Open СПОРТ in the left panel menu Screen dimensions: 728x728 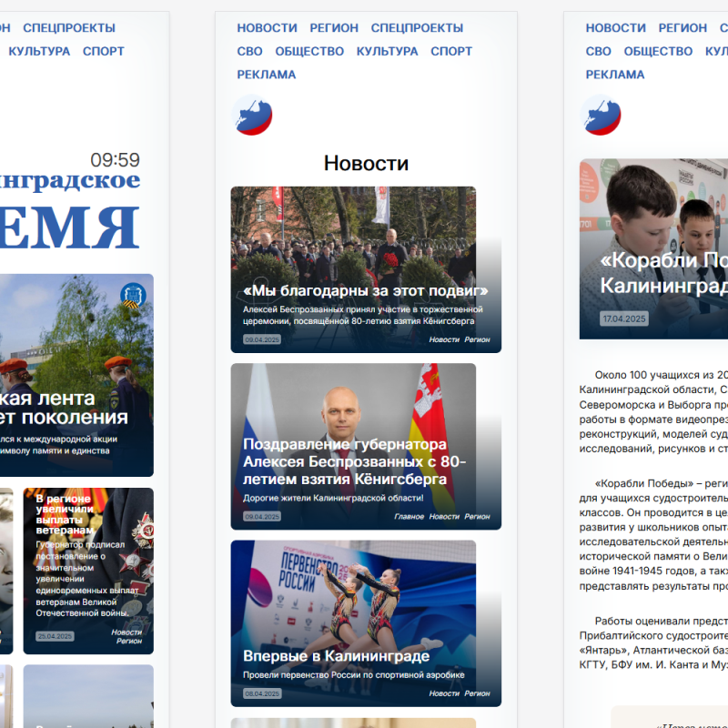(x=104, y=51)
